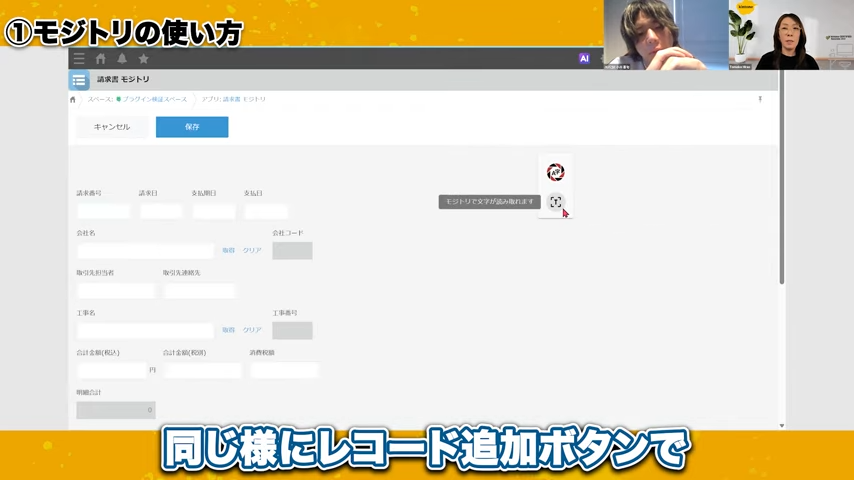The image size is (854, 480).
Task: Open the プラグイン検証スペース space link
Action: (x=154, y=99)
